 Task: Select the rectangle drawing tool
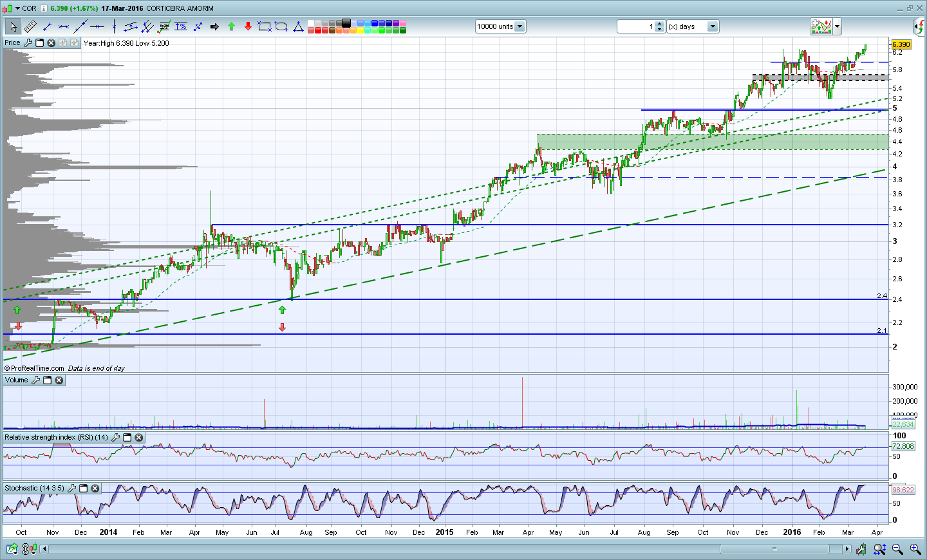(x=265, y=26)
